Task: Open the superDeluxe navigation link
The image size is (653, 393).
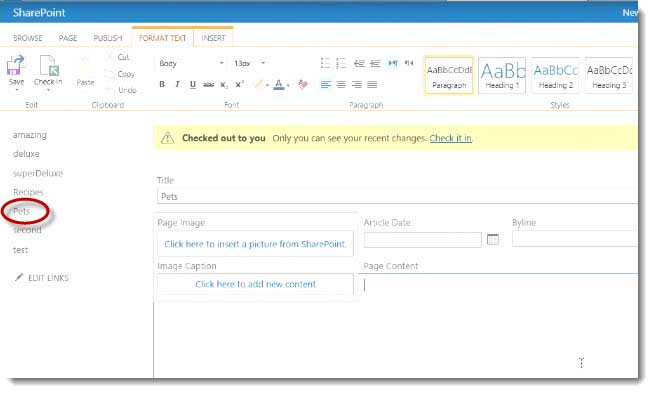Action: pyautogui.click(x=38, y=173)
